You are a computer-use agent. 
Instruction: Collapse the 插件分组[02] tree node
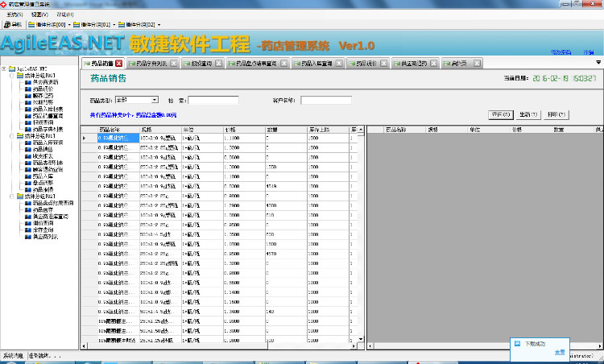[x=12, y=196]
